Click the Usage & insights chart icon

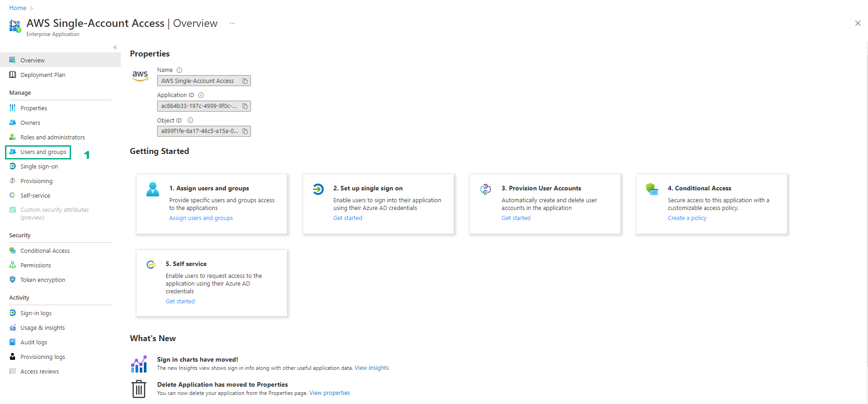click(12, 327)
